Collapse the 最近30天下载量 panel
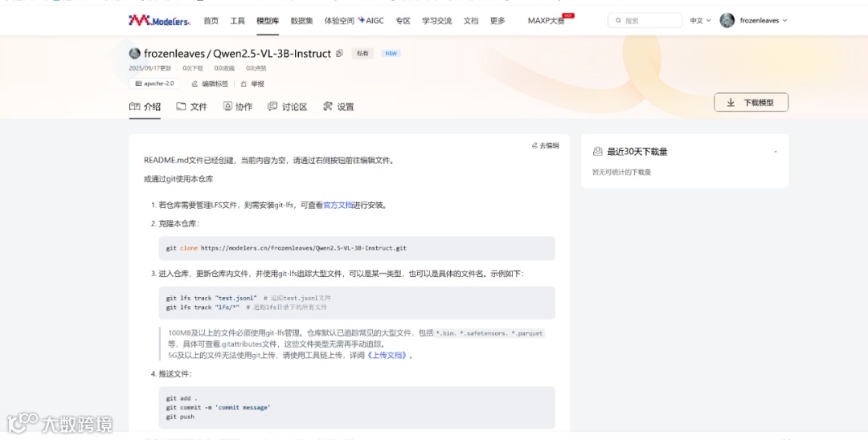Image resolution: width=868 pixels, height=440 pixels. click(x=775, y=152)
